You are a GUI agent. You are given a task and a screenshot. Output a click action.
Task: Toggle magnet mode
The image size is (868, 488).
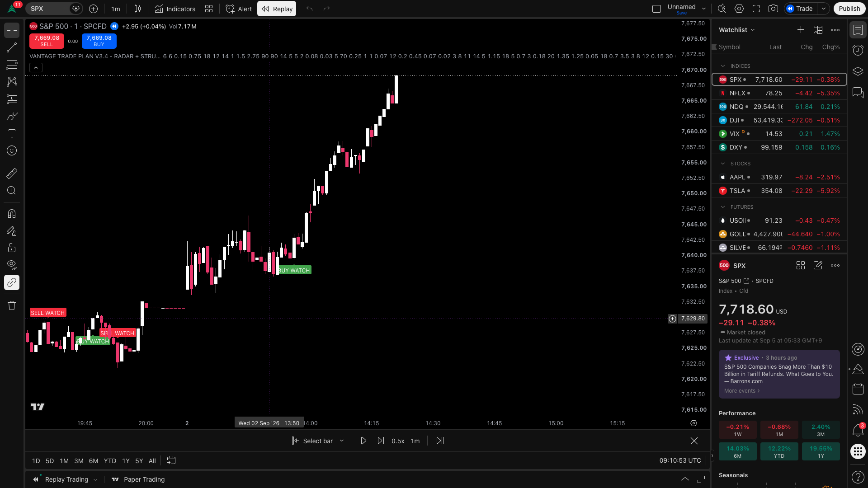click(x=12, y=213)
